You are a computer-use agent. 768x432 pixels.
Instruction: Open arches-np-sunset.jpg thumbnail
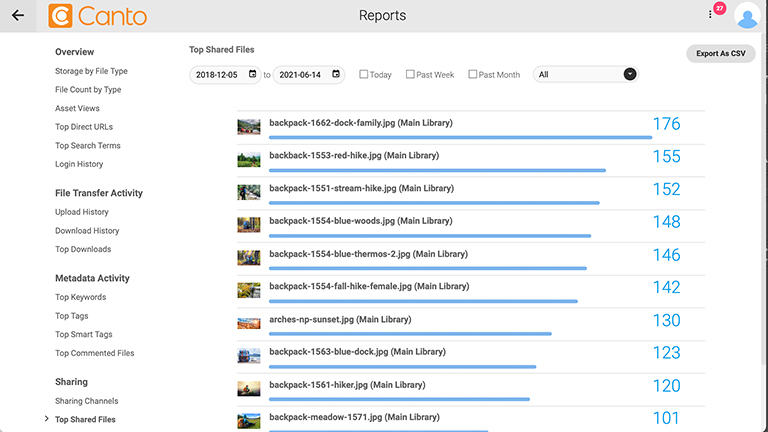248,323
